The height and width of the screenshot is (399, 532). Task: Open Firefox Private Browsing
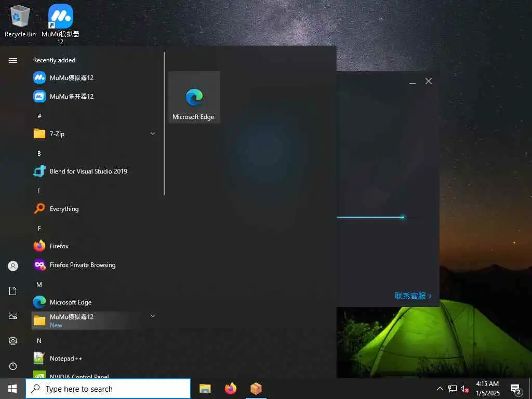(x=94, y=265)
